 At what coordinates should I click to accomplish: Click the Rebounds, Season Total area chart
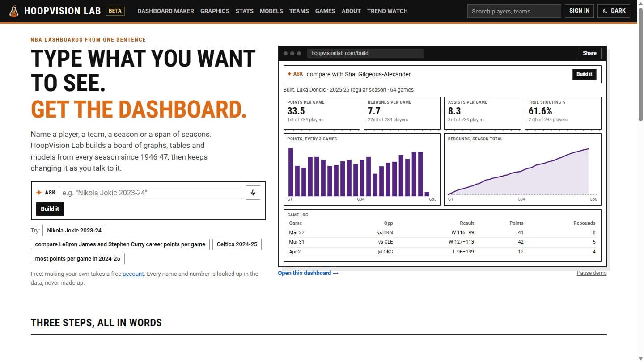pyautogui.click(x=523, y=169)
